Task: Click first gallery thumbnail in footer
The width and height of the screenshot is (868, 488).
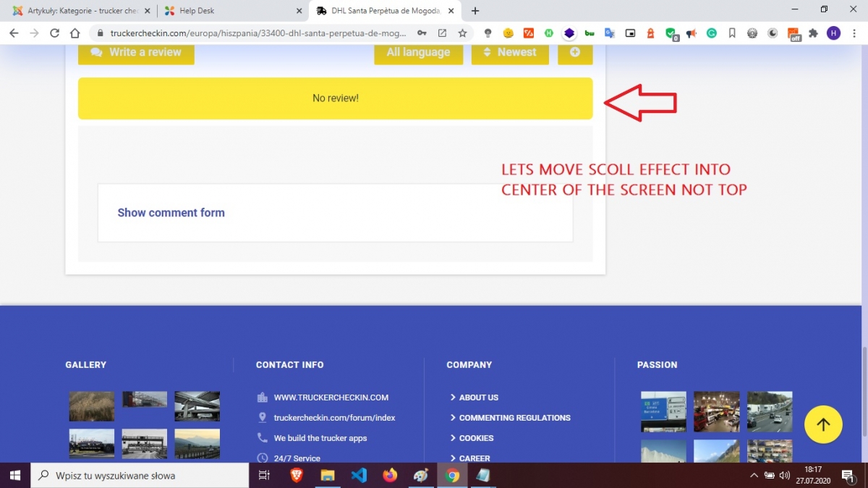Action: coord(92,406)
